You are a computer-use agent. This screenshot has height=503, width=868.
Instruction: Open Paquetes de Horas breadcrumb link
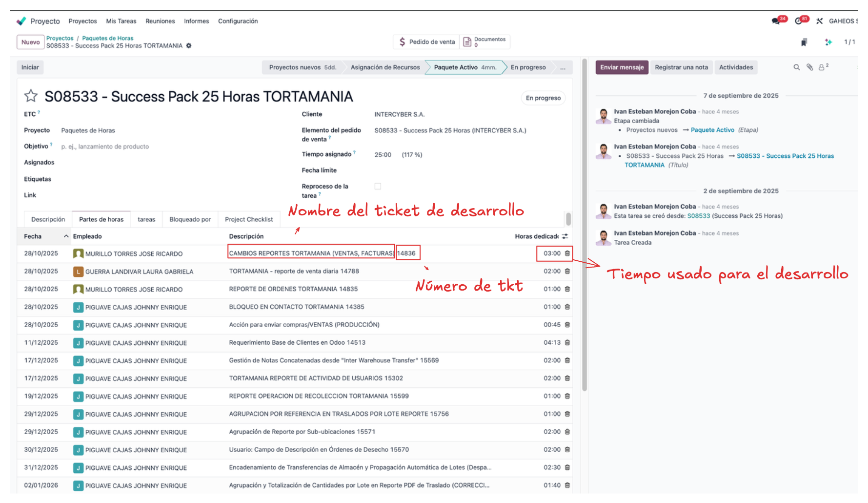click(107, 38)
